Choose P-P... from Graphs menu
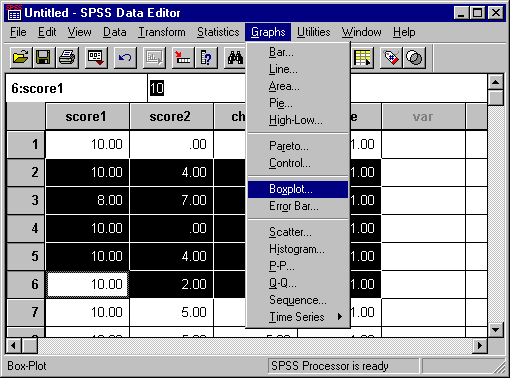This screenshot has height=378, width=510. pyautogui.click(x=298, y=266)
